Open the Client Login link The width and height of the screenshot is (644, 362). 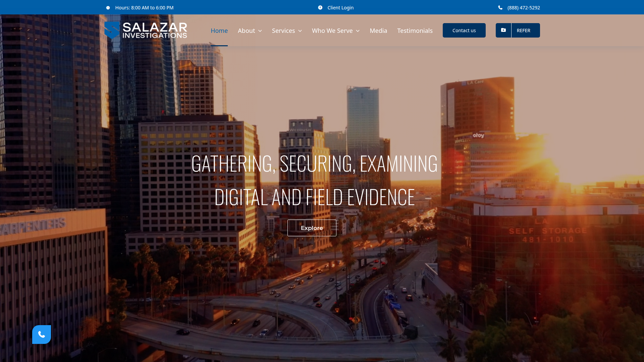click(340, 8)
